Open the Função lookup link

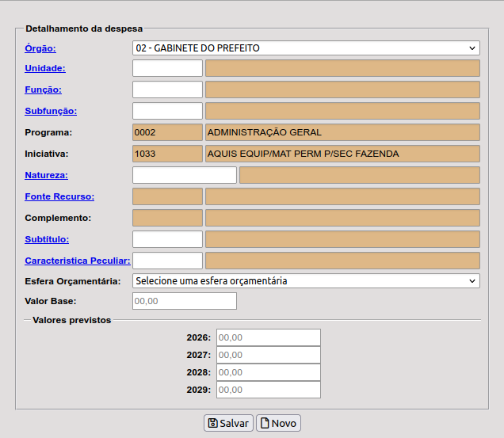43,90
